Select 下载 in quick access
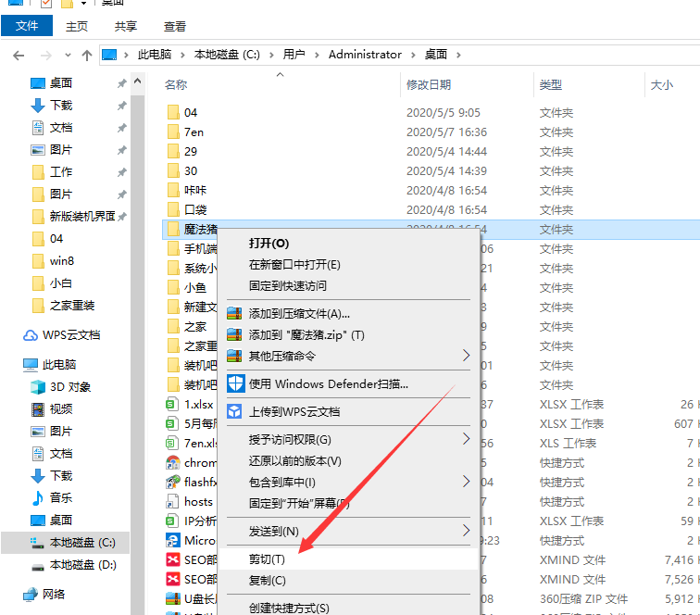The image size is (700, 615). [61, 106]
